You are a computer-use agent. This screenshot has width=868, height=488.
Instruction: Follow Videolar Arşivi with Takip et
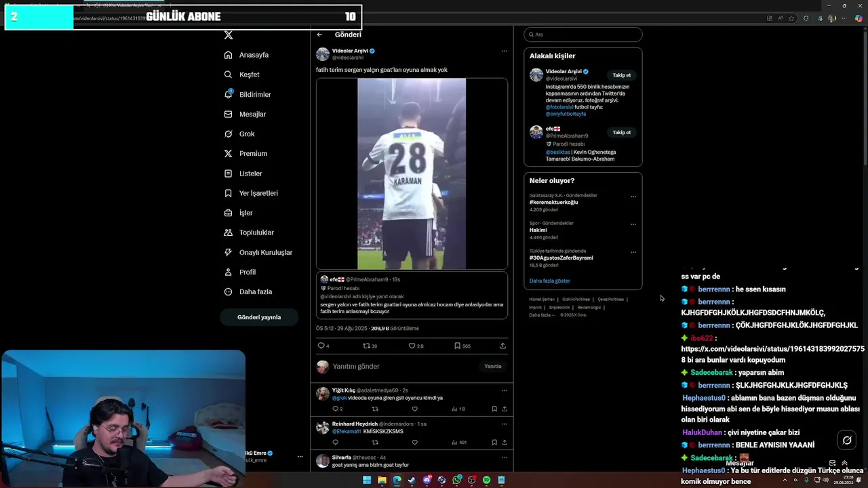click(x=622, y=75)
